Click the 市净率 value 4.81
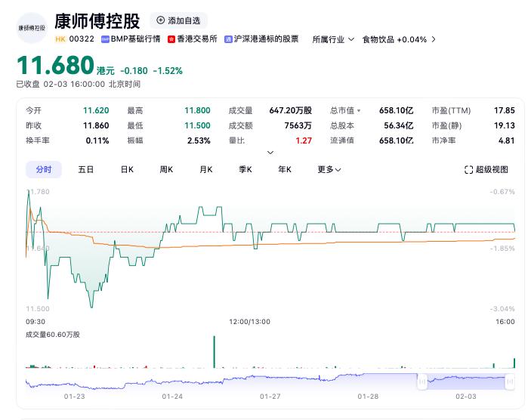Viewport: 531px width, 420px height. pos(507,141)
